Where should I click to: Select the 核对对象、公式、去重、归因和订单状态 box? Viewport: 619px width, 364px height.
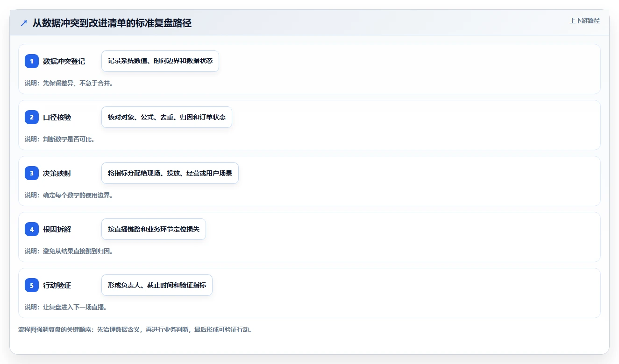tap(167, 117)
